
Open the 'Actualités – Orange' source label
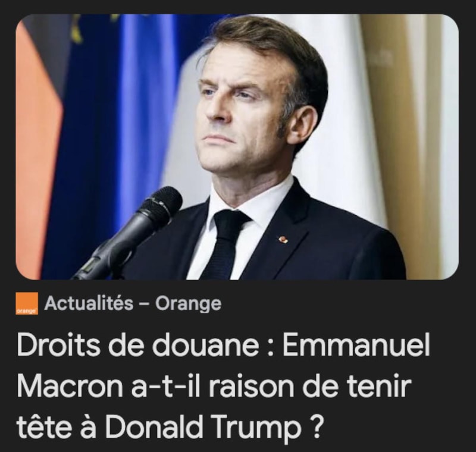[x=133, y=303]
